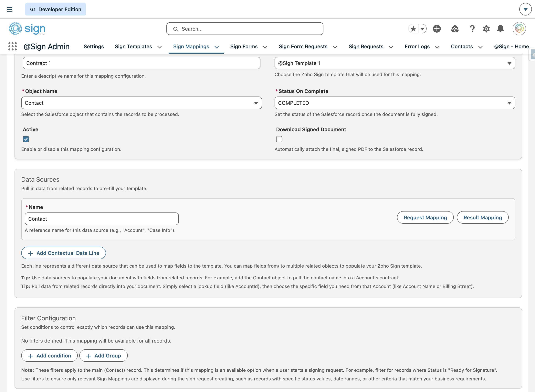
Task: Open the App Launcher grid icon
Action: coord(12,46)
